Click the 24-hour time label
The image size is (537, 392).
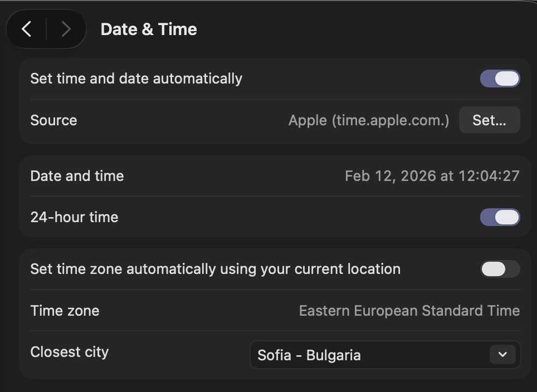(x=74, y=217)
